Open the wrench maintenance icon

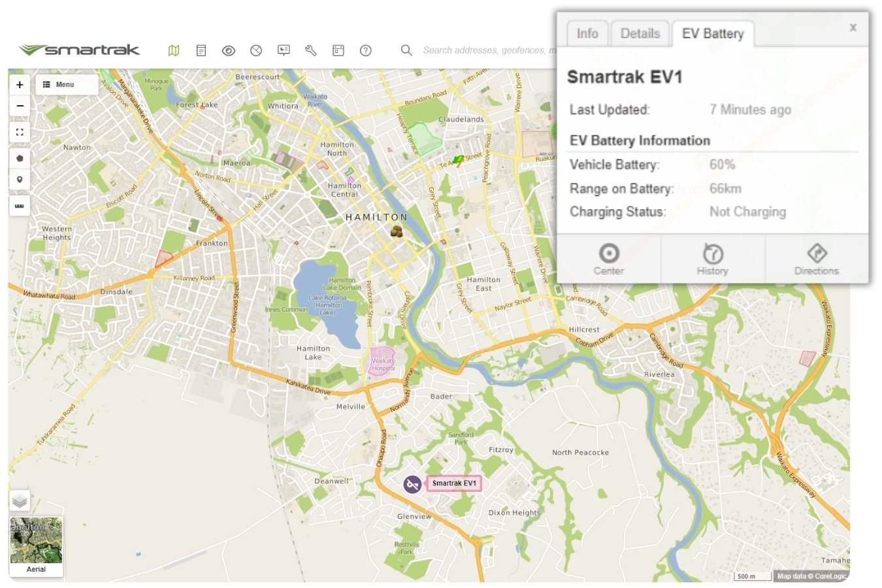(x=311, y=50)
